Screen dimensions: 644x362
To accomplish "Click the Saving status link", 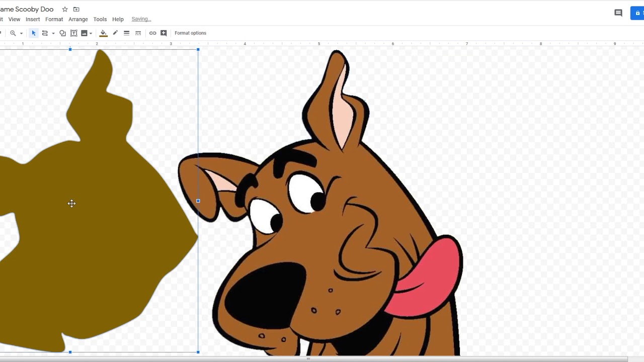I will (x=141, y=19).
